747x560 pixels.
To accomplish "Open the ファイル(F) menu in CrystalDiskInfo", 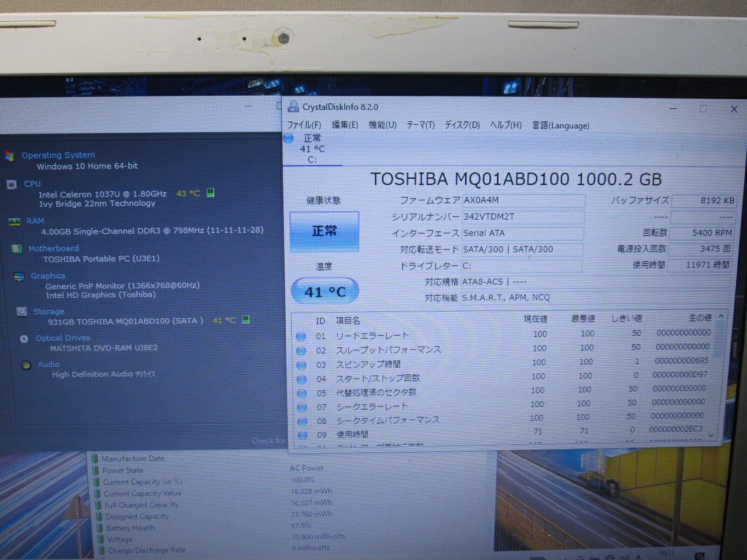I will [x=304, y=125].
